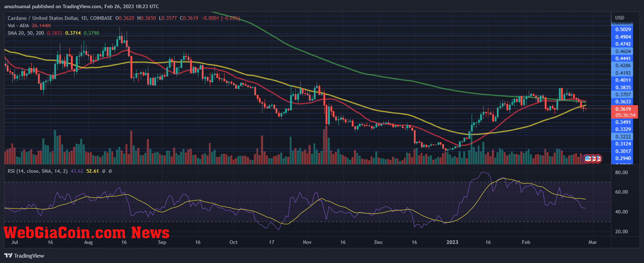Click the 0.4441 price level label
Screen dimensions: 644x263
(x=623, y=58)
